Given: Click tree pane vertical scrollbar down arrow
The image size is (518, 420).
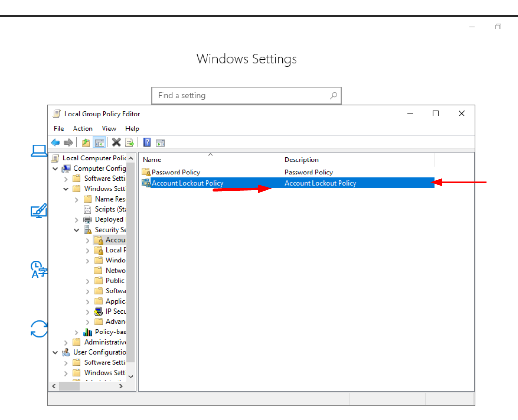Looking at the screenshot, I should click(x=131, y=376).
